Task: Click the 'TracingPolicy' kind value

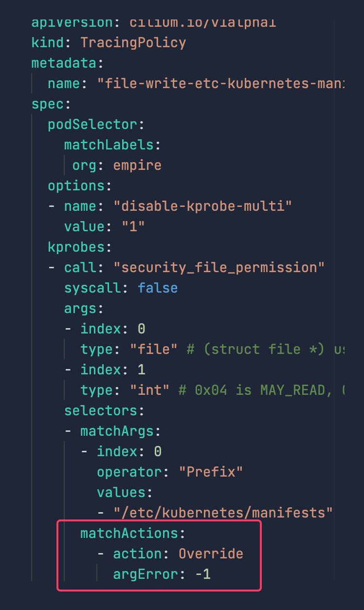Action: [133, 43]
